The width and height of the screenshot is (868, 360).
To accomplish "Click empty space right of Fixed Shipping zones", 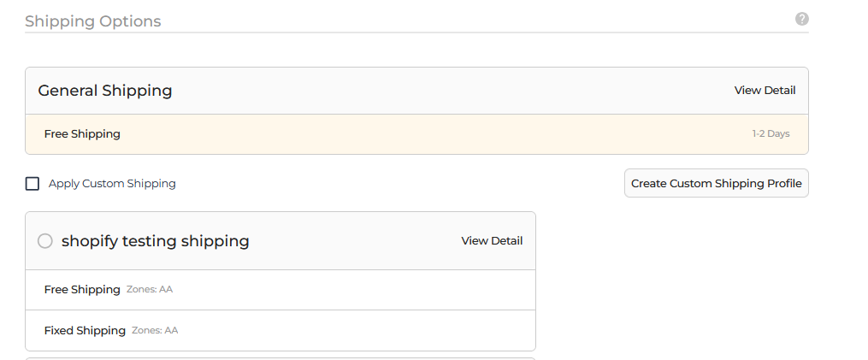I will click(x=359, y=331).
